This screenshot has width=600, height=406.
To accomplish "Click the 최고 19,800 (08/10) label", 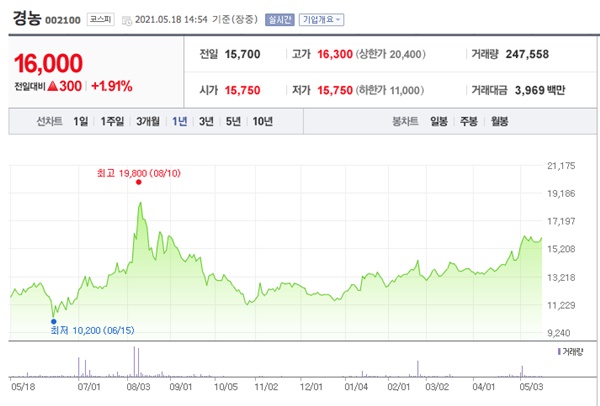I will [139, 173].
